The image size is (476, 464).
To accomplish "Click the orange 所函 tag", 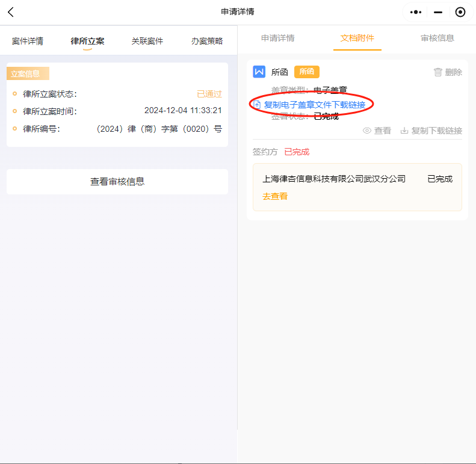I will tap(307, 72).
